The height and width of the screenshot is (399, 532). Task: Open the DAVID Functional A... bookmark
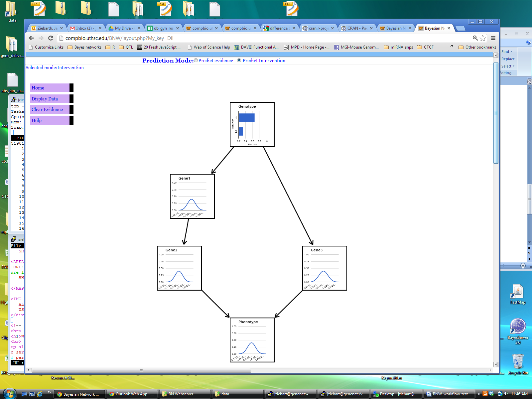pyautogui.click(x=256, y=47)
